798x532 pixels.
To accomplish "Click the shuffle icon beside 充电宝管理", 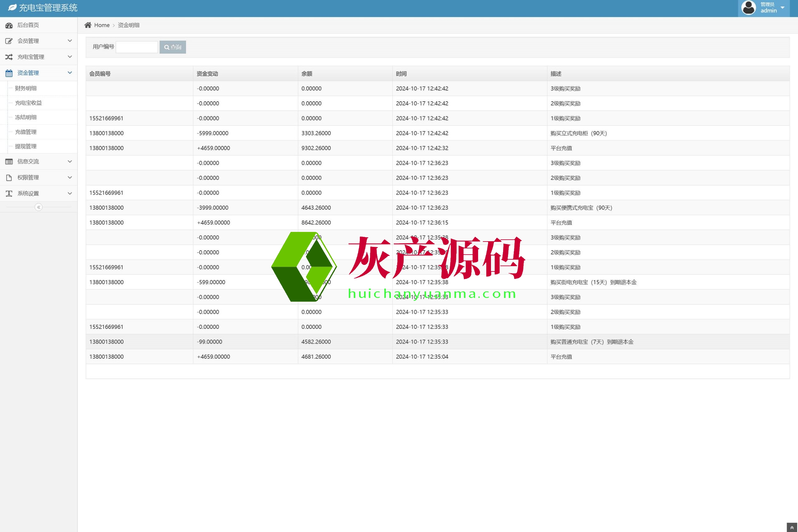I will (x=9, y=57).
